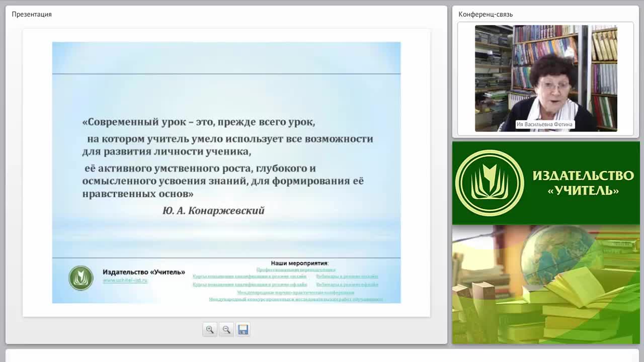Click the Презентация panel title
Screen dimensions: 644x362
point(32,14)
